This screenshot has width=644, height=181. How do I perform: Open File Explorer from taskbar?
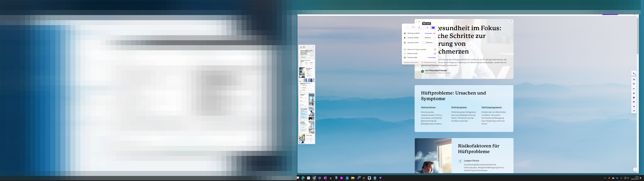(x=353, y=178)
